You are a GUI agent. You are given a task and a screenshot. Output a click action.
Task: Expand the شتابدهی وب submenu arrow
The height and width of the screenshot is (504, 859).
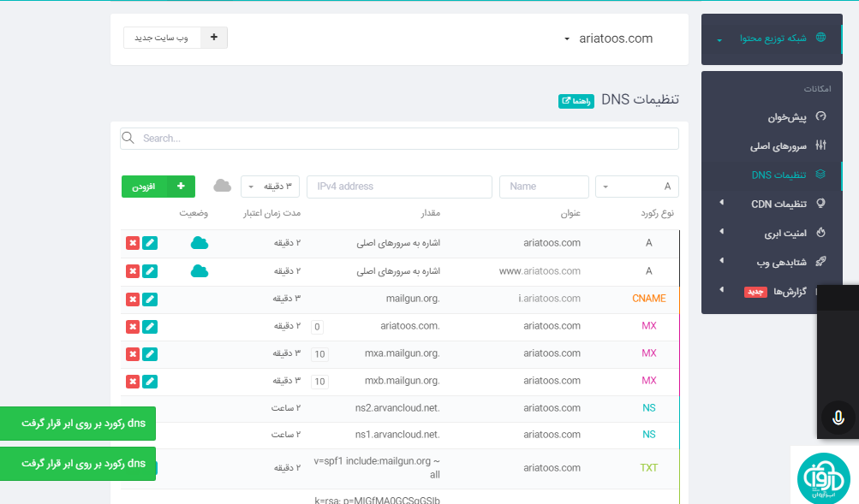pos(721,260)
